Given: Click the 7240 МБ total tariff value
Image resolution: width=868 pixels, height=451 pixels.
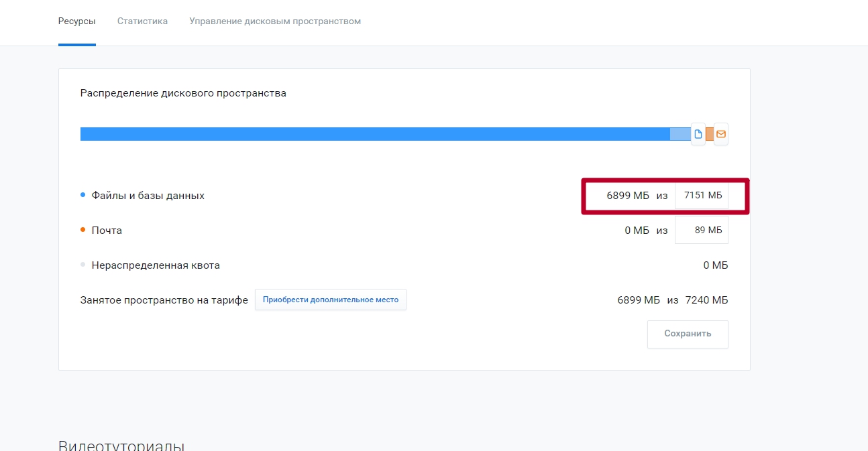Looking at the screenshot, I should point(706,300).
